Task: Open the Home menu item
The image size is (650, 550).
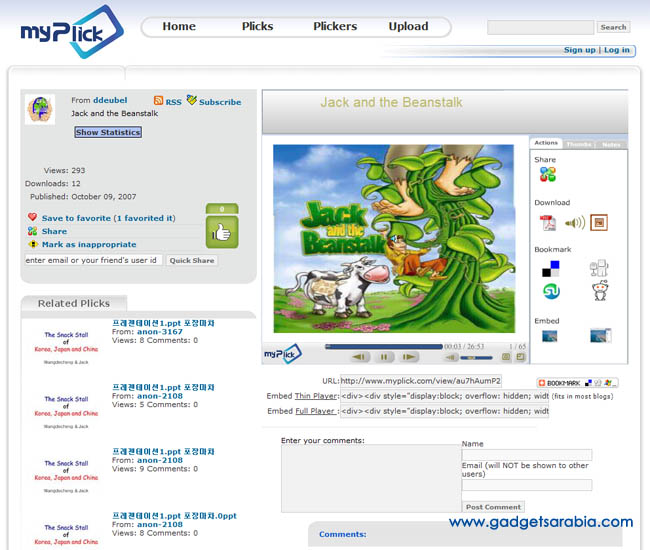Action: [179, 27]
